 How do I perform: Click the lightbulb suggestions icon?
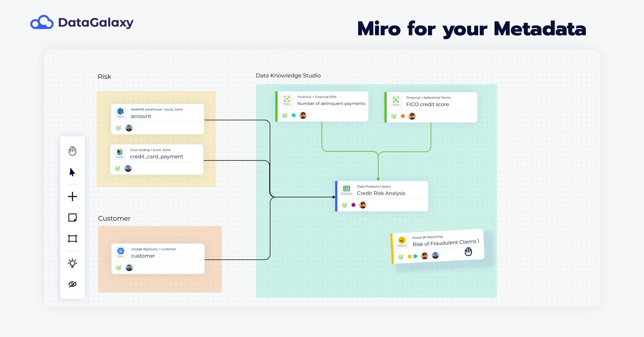pos(72,263)
